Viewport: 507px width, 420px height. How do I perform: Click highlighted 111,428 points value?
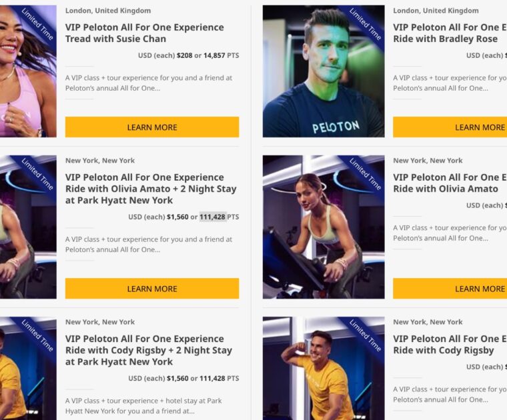[212, 217]
